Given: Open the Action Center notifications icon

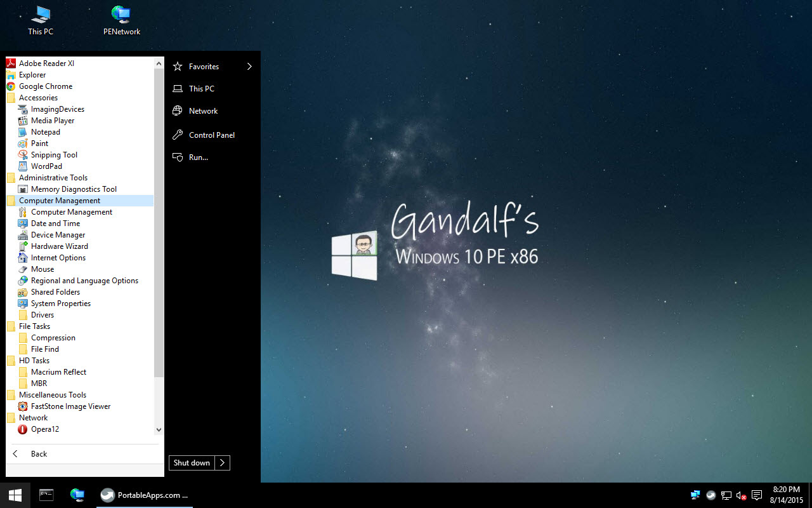Looking at the screenshot, I should tap(757, 495).
